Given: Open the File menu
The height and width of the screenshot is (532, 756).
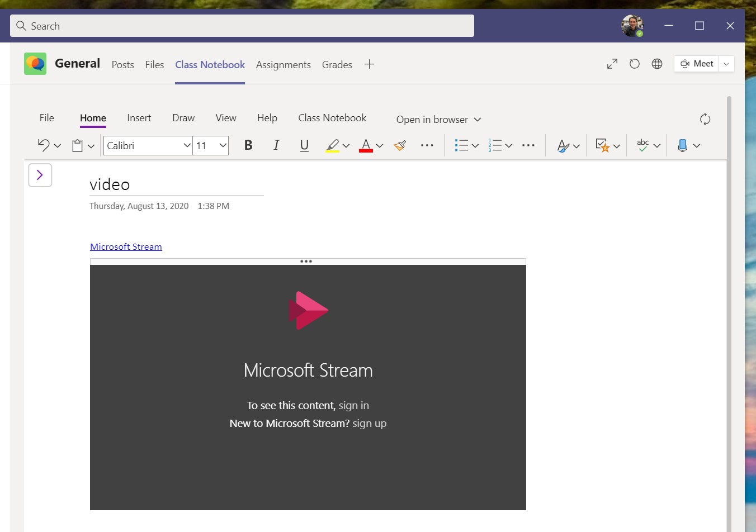Looking at the screenshot, I should tap(47, 118).
